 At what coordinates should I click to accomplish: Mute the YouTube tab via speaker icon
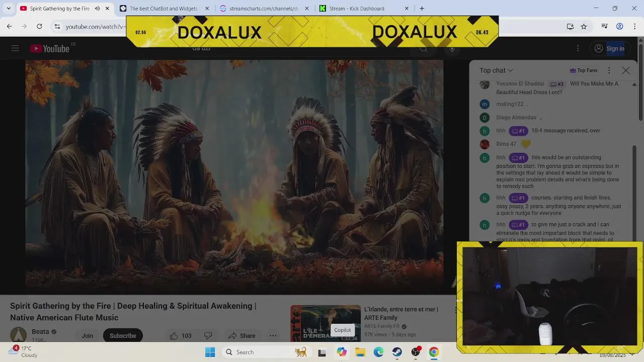pyautogui.click(x=98, y=9)
